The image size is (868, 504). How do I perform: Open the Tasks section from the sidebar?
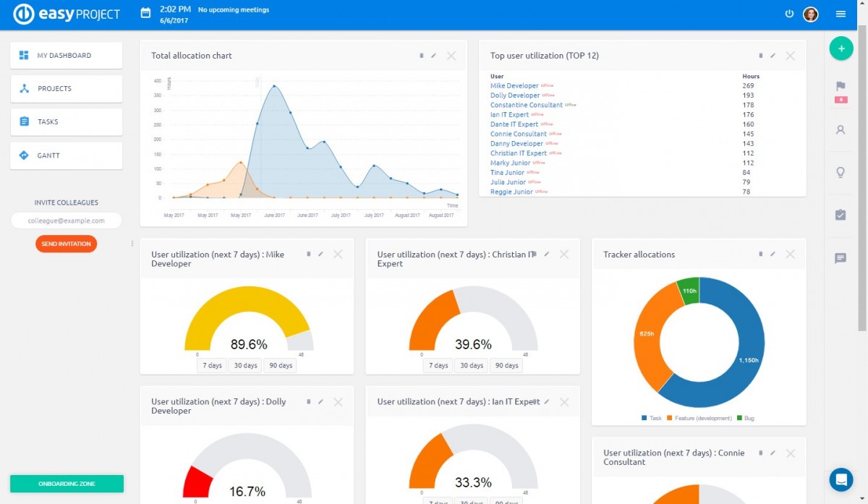point(66,121)
